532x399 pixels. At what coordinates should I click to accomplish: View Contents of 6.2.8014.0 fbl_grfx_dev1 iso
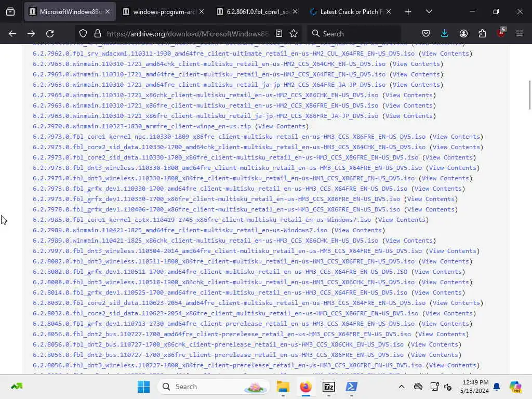[438, 292]
